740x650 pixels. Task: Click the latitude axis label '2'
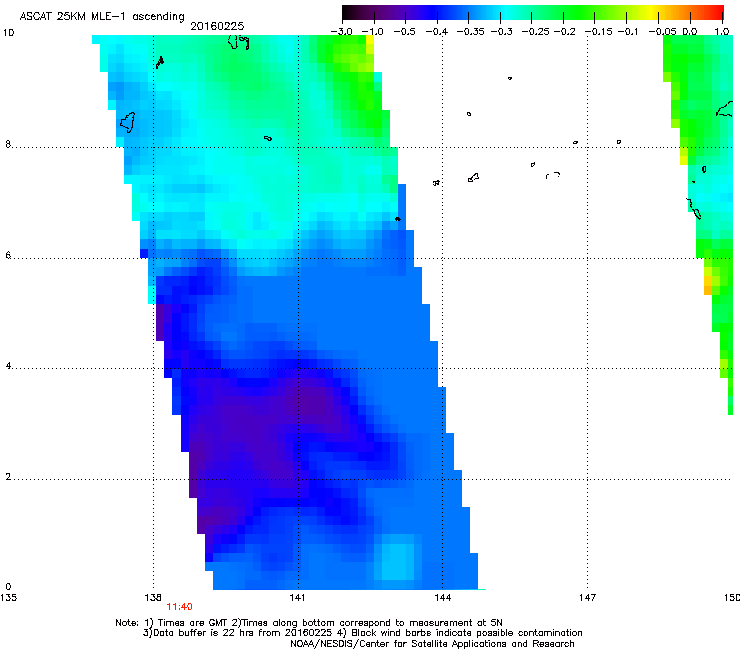[8, 477]
